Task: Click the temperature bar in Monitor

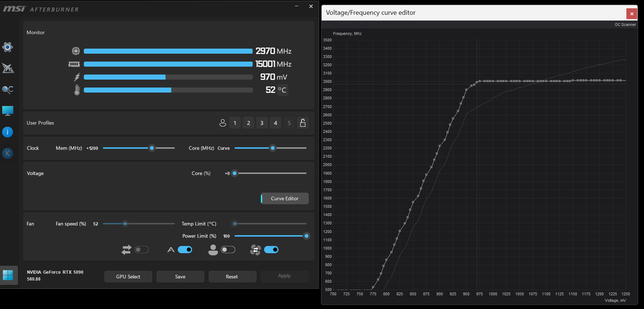Action: tap(168, 90)
